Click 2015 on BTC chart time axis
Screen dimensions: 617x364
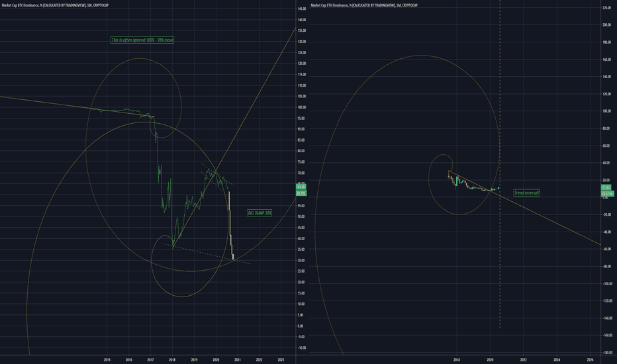tap(107, 359)
